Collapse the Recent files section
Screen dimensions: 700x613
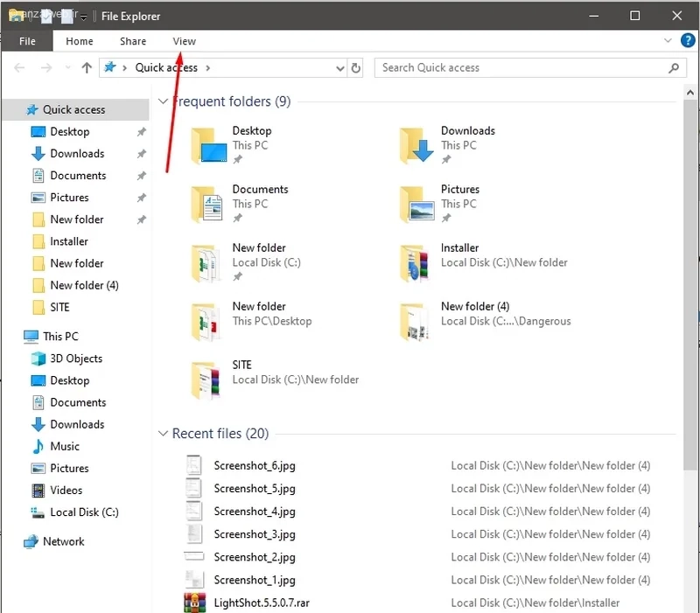[x=163, y=433]
